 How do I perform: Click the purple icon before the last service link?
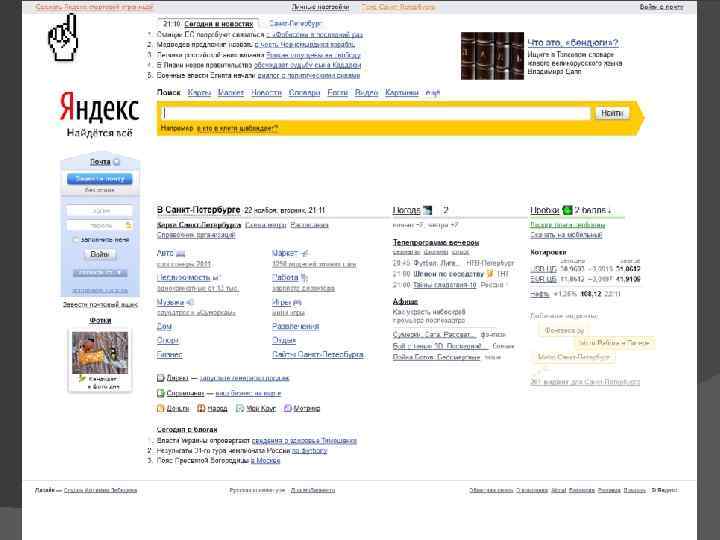pyautogui.click(x=287, y=408)
